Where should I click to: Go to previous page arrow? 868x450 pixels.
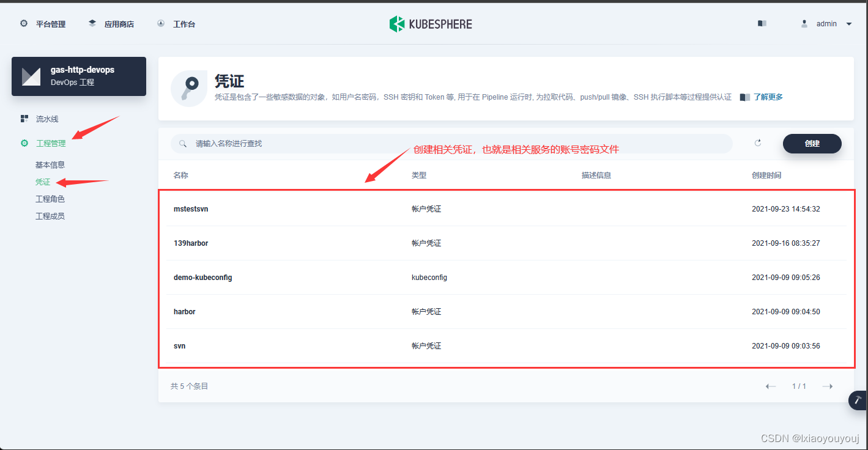(x=771, y=386)
